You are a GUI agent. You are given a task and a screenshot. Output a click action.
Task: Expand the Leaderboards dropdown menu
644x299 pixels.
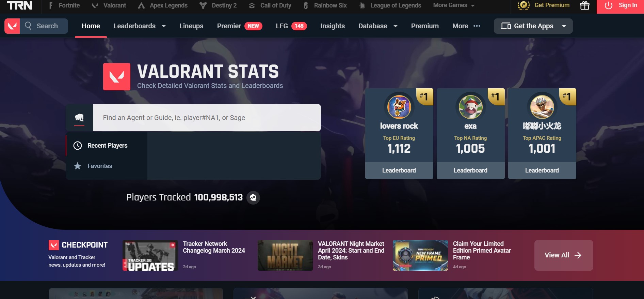(139, 26)
